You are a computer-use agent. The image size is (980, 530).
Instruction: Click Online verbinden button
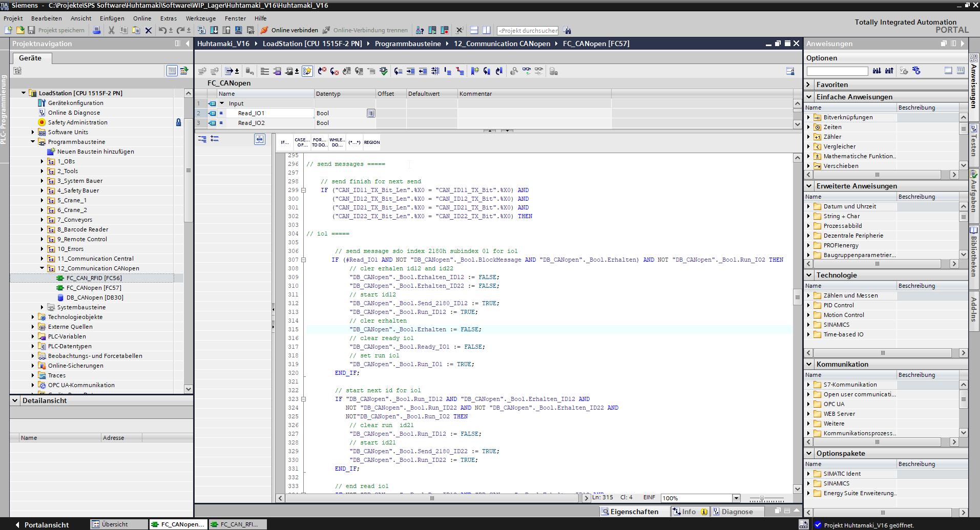(x=289, y=30)
